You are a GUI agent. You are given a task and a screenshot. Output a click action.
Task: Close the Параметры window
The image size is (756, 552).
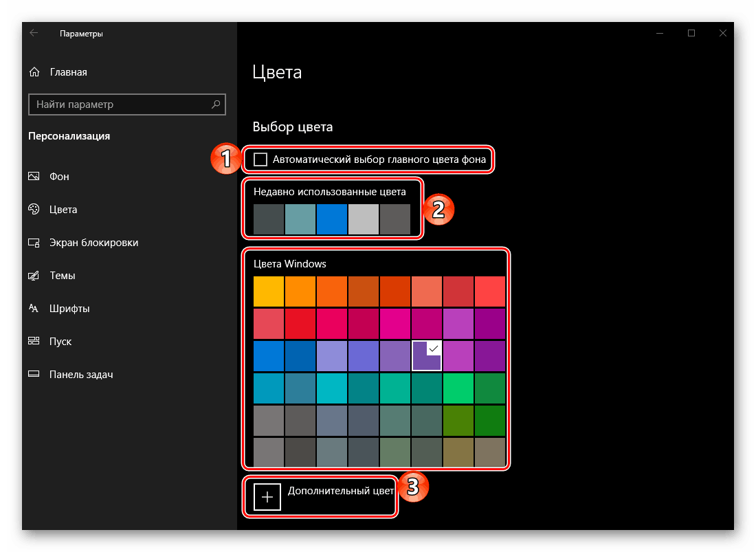[722, 33]
